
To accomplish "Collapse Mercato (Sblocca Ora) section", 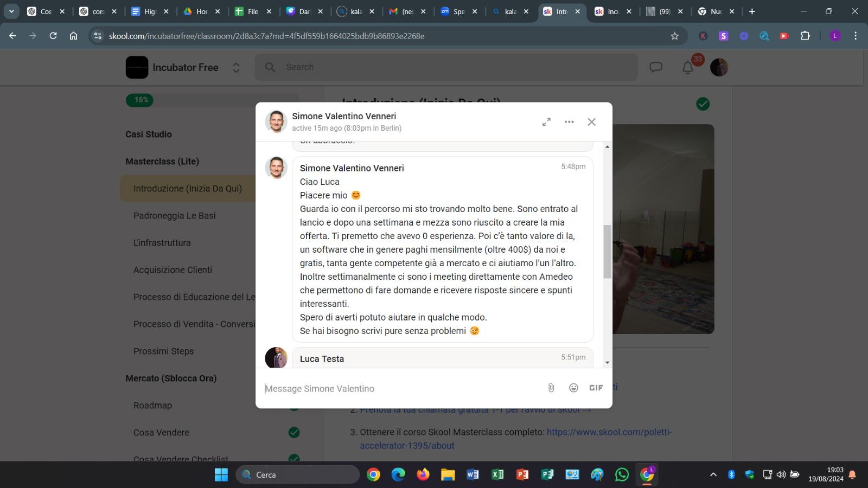I will coord(171,378).
